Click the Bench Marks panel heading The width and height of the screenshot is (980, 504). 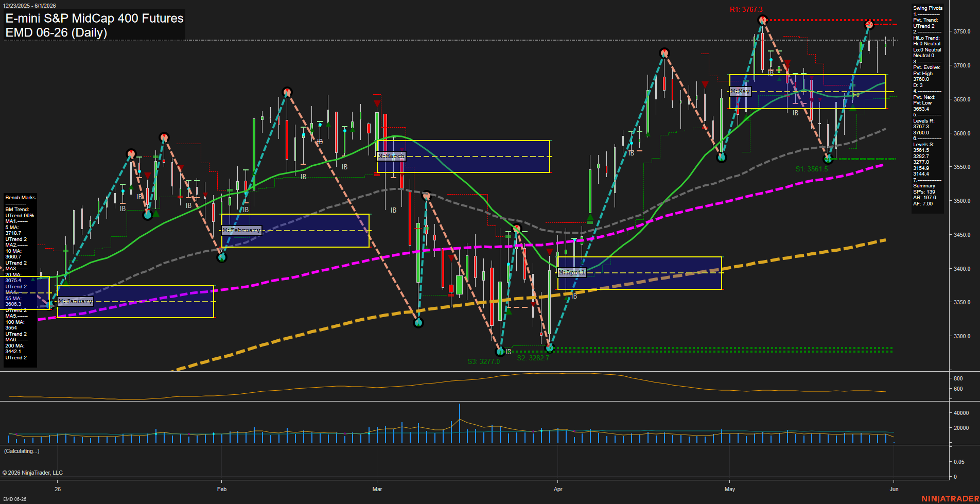coord(21,198)
